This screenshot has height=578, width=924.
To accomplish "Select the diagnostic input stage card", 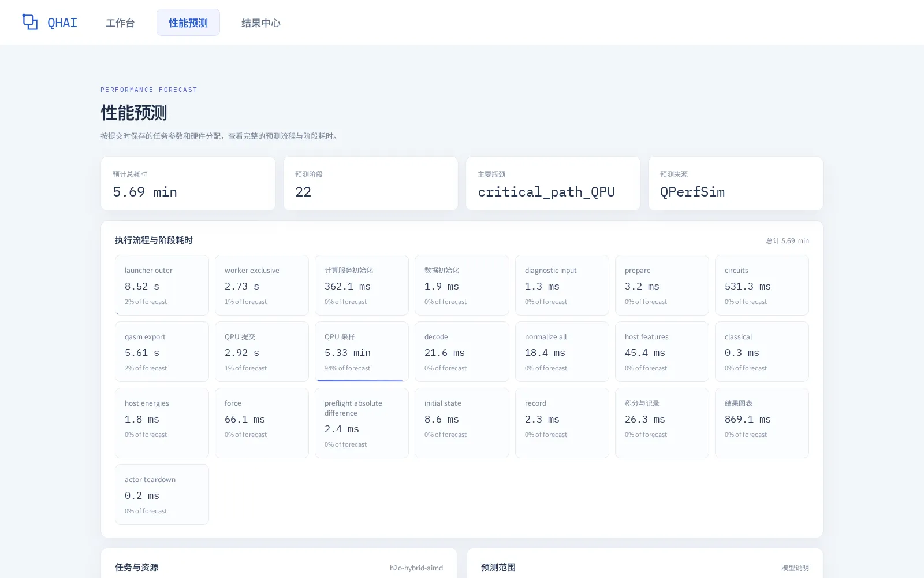I will click(562, 285).
